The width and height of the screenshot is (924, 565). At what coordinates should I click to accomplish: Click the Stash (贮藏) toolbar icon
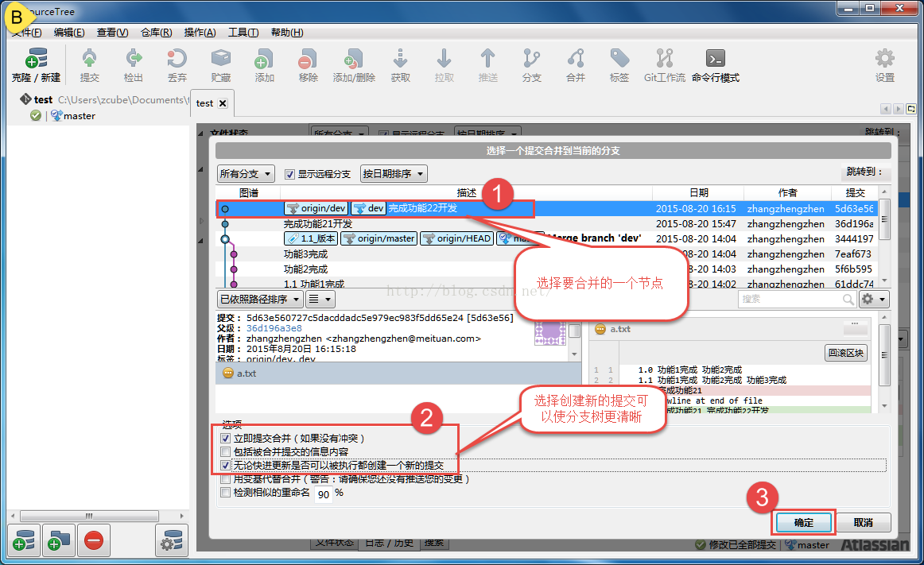(x=221, y=65)
